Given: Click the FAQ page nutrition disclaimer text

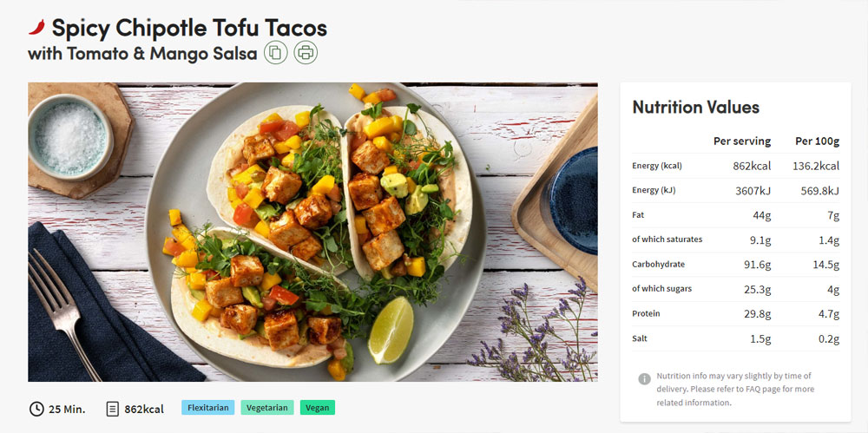Looking at the screenshot, I should (736, 390).
